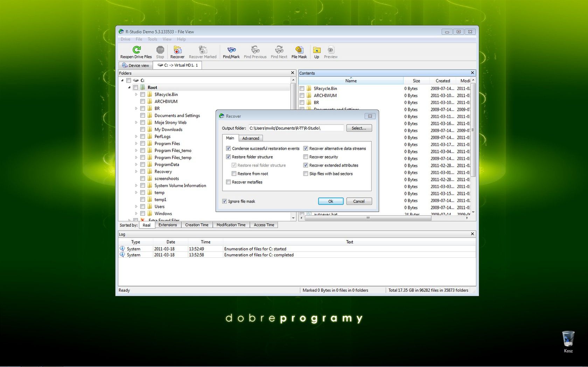Click the Contents vertical scrollbar thumb
This screenshot has width=588, height=367.
pyautogui.click(x=473, y=130)
